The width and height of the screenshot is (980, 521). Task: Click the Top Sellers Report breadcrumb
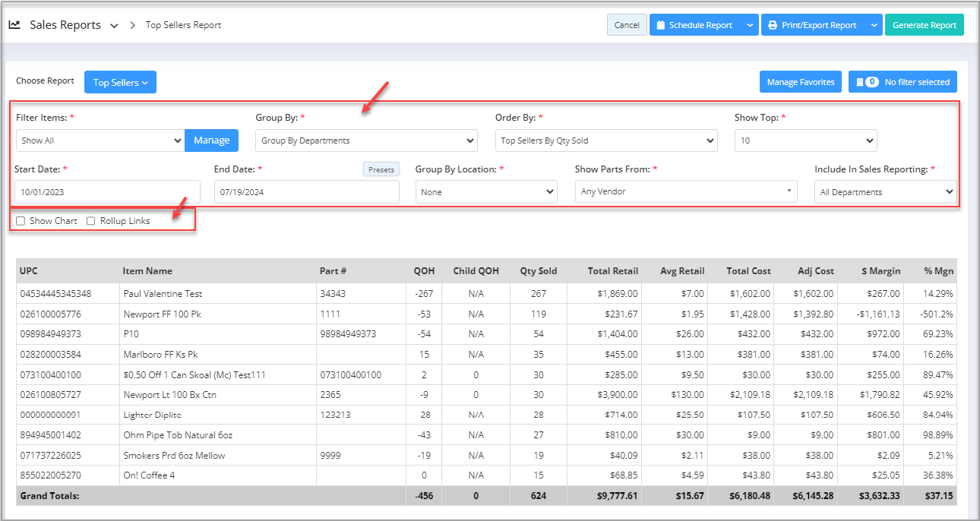point(183,25)
